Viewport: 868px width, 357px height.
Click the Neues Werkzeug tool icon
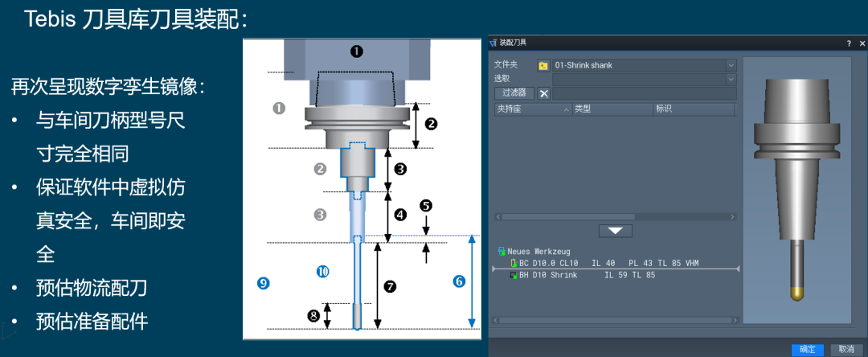[x=502, y=252]
